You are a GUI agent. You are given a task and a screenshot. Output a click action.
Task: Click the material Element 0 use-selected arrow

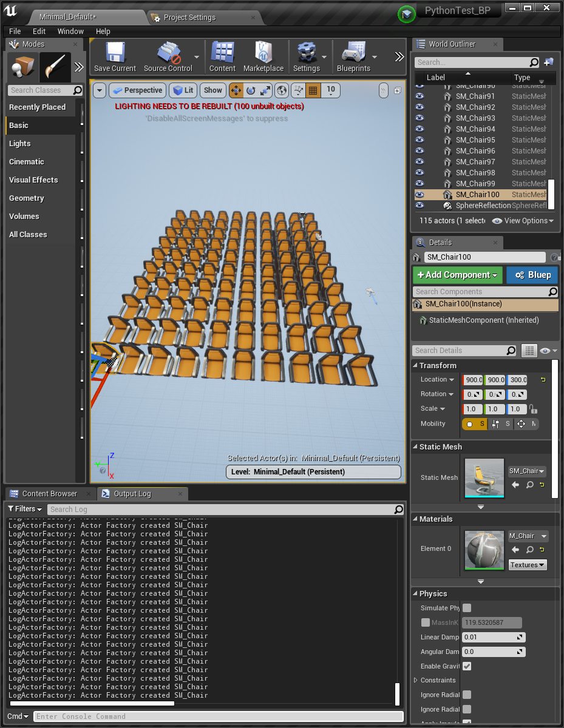point(515,550)
